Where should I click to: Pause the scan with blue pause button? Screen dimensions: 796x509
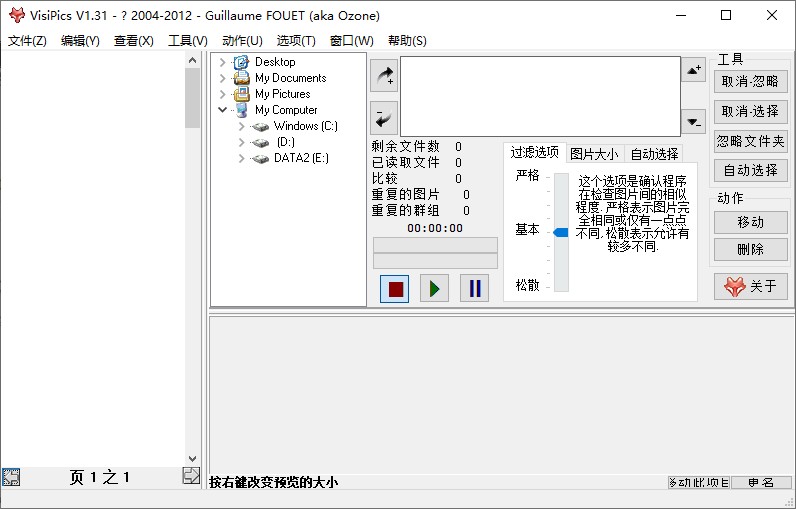(x=474, y=288)
